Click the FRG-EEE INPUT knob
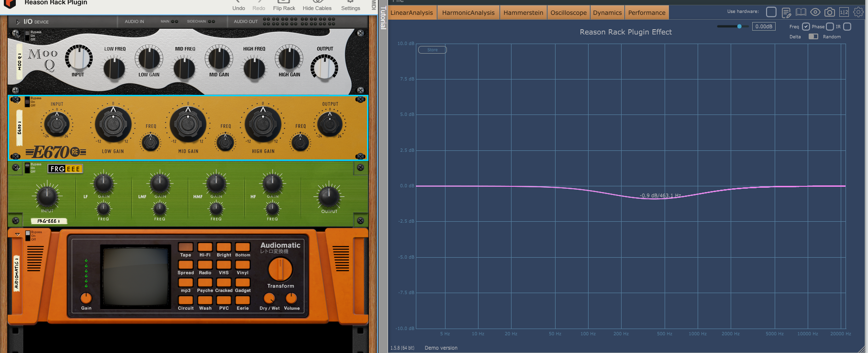Image resolution: width=868 pixels, height=353 pixels. pos(47,196)
